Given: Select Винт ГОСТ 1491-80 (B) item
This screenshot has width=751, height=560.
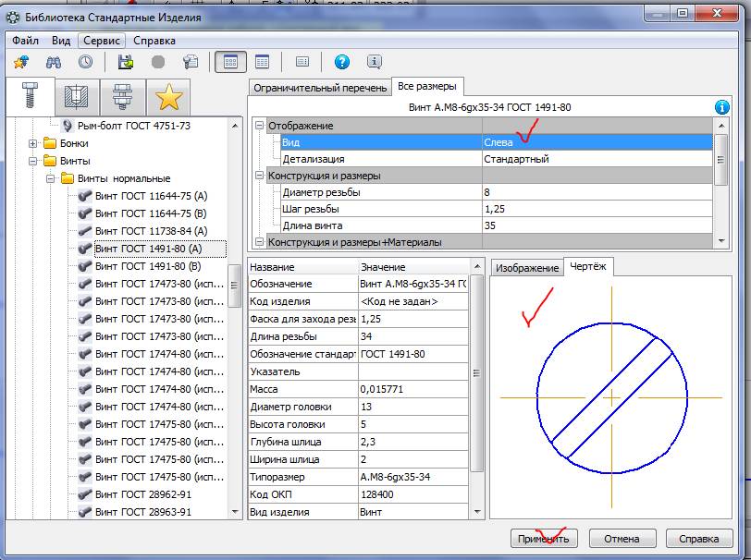Looking at the screenshot, I should click(148, 266).
